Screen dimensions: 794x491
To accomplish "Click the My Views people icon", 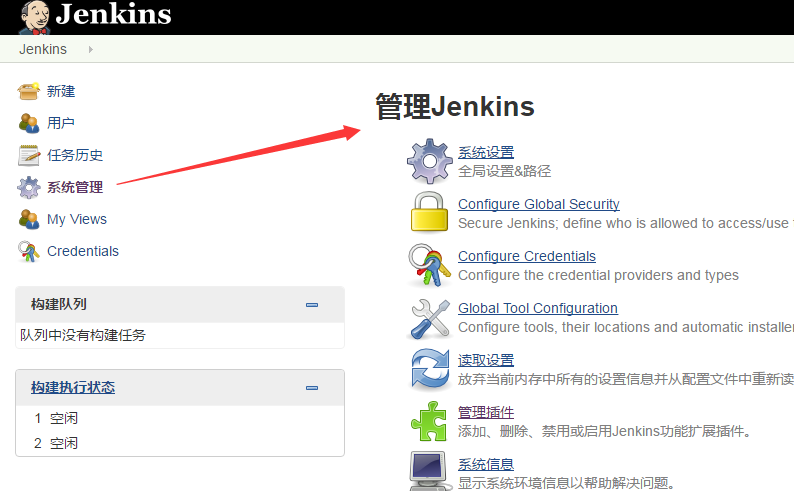I will pyautogui.click(x=28, y=219).
